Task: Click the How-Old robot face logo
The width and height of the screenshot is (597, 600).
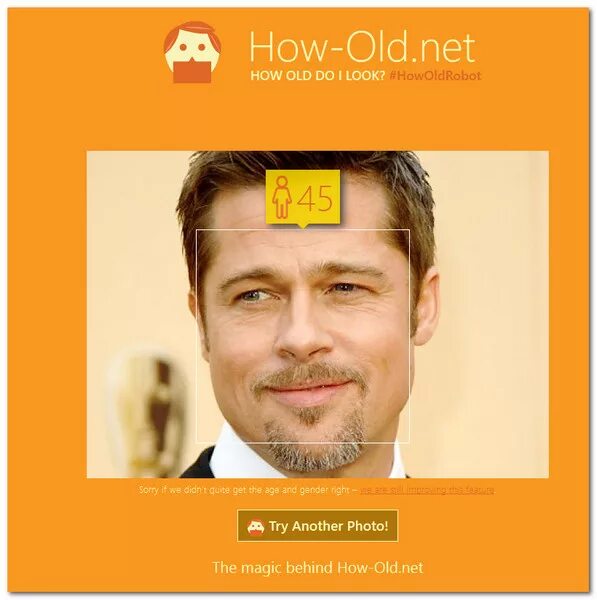Action: point(192,52)
